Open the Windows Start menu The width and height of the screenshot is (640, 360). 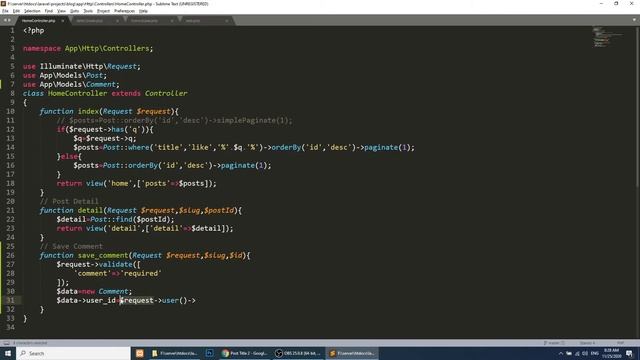[x=8, y=353]
